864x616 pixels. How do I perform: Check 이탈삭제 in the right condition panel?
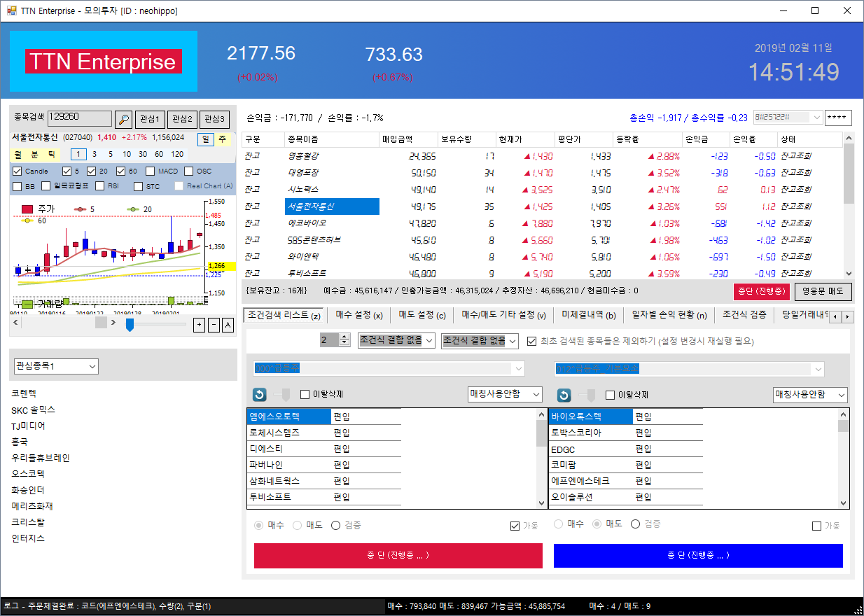coord(609,395)
